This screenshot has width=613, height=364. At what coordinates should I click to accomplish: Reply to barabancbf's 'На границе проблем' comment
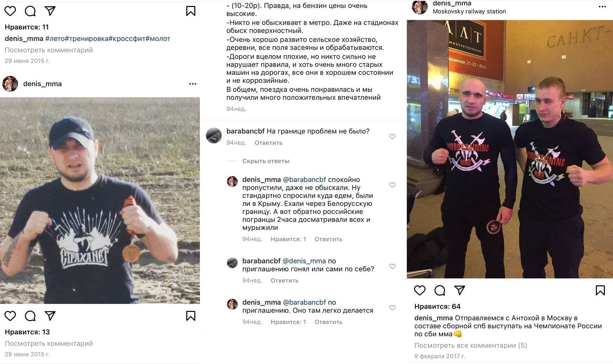pos(268,143)
